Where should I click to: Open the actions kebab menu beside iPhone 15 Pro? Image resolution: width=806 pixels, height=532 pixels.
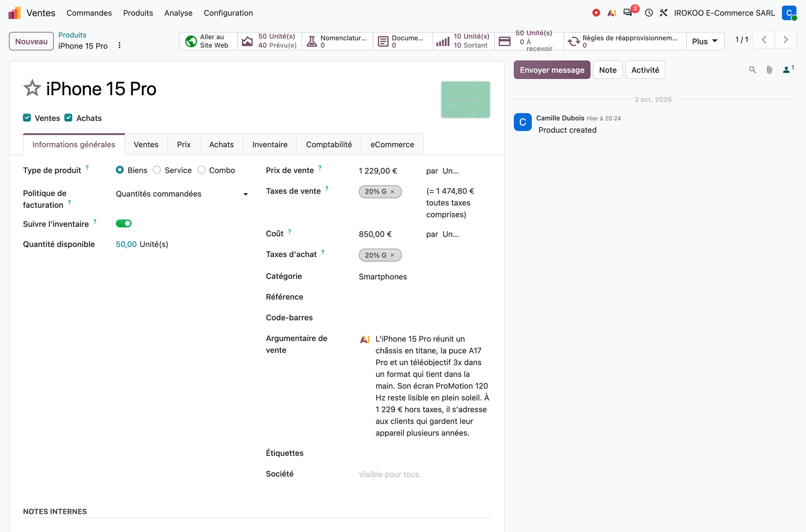[x=120, y=45]
